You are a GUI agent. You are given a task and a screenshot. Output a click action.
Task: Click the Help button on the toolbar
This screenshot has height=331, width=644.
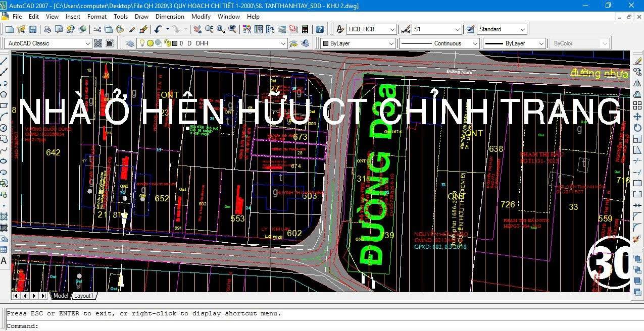(x=319, y=29)
